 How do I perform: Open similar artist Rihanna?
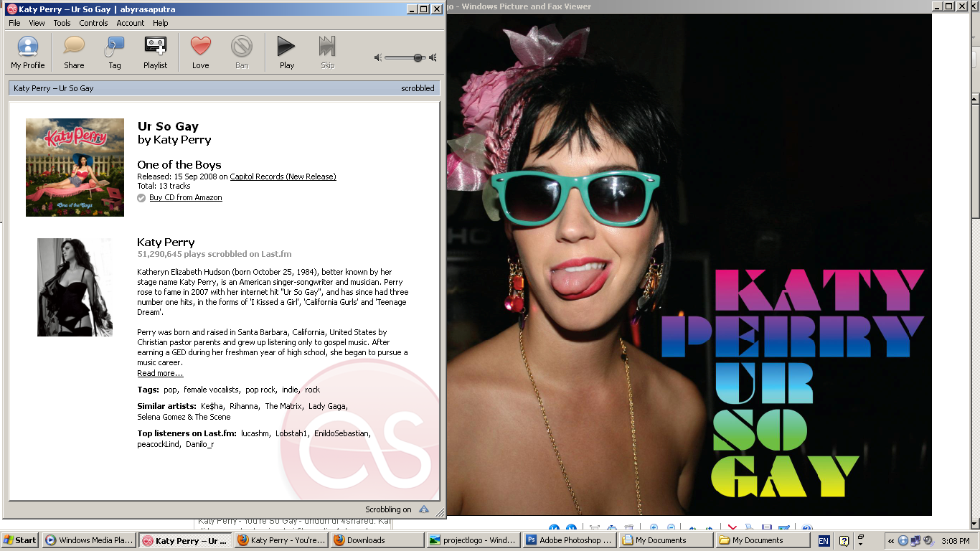(x=244, y=406)
